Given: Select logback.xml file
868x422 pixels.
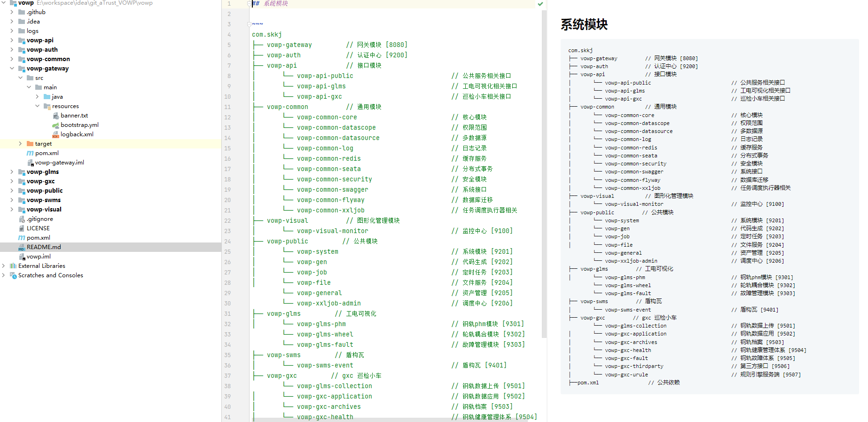Looking at the screenshot, I should coord(77,134).
